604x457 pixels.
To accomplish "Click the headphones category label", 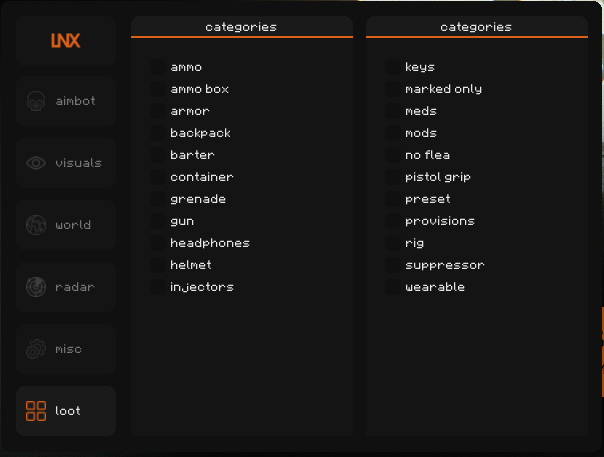I will 210,243.
